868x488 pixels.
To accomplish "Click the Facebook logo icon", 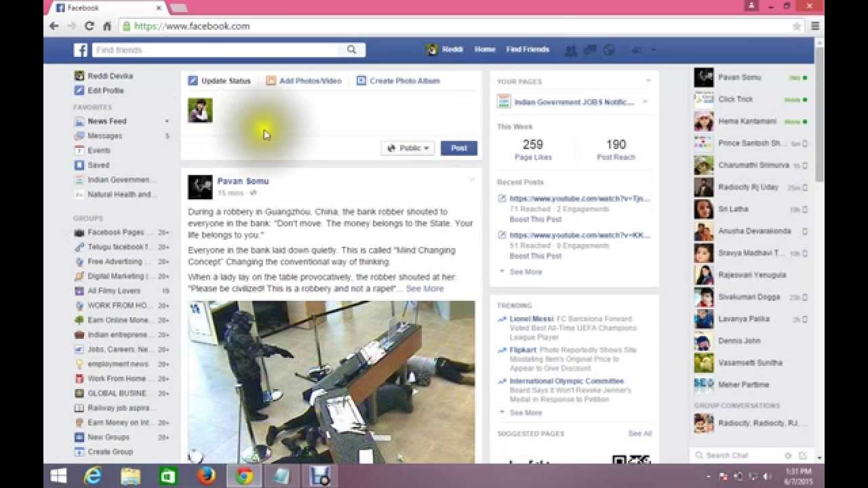I will click(x=81, y=50).
